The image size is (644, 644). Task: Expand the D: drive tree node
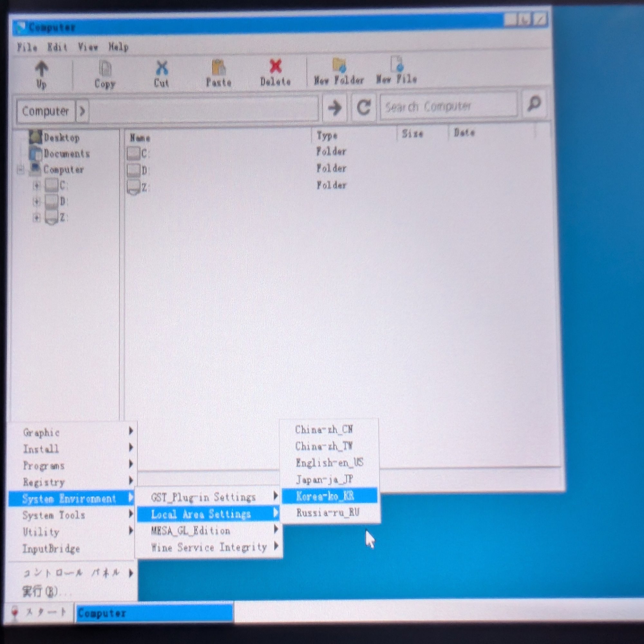(37, 202)
